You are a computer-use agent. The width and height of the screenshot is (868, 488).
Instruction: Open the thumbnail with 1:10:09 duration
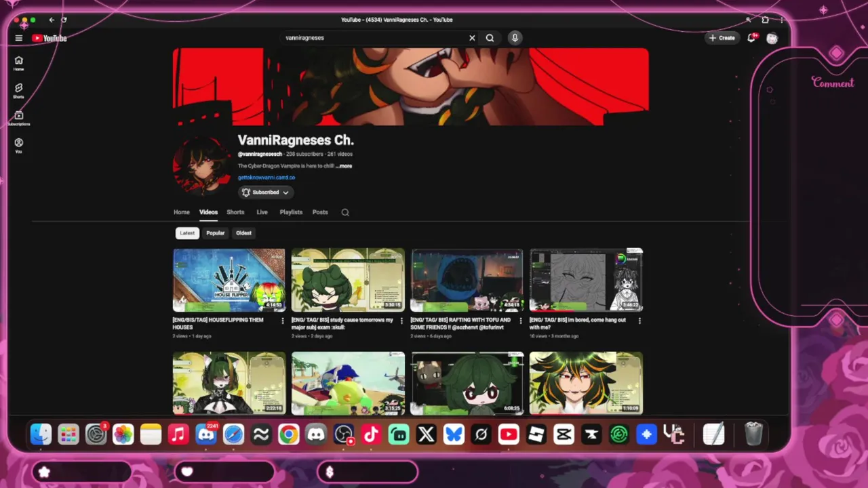click(587, 383)
